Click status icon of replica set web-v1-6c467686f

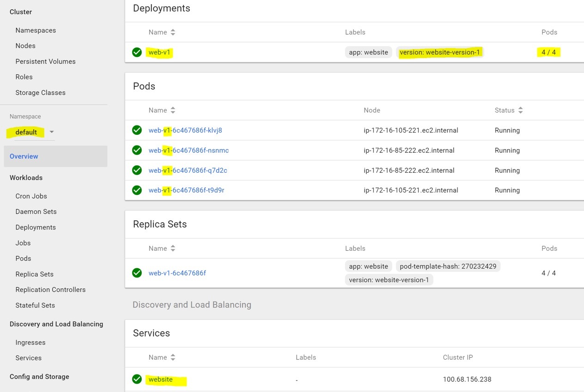click(x=137, y=273)
